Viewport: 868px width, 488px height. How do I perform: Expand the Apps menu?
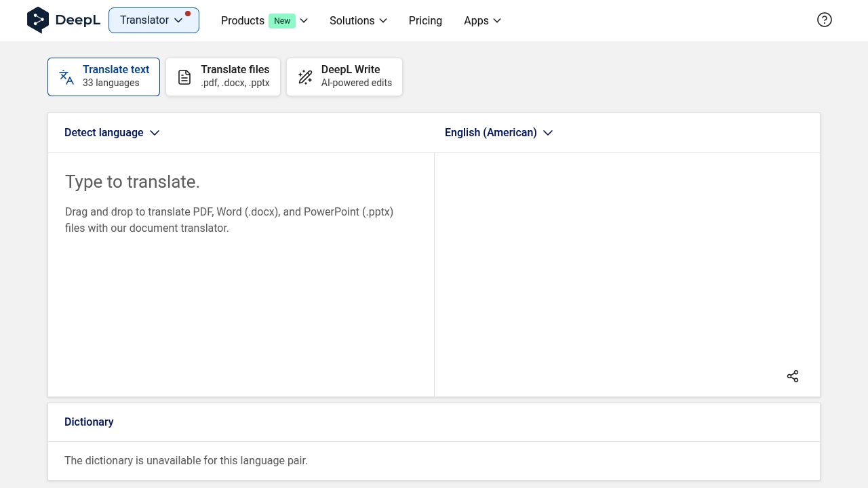tap(482, 20)
